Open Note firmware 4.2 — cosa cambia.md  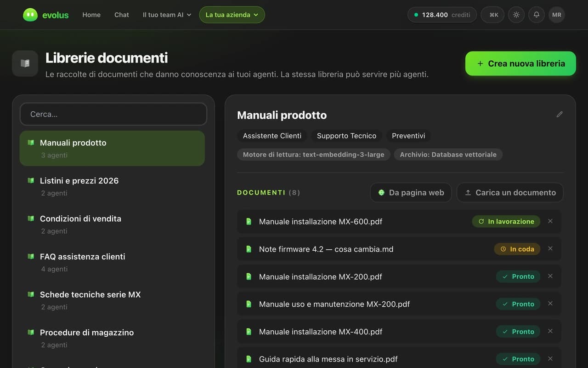(x=326, y=249)
